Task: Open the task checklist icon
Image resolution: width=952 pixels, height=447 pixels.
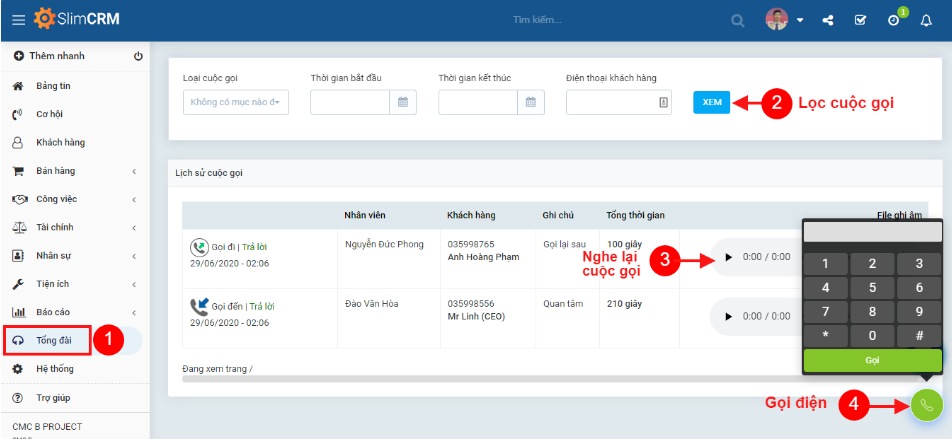Action: 860,20
